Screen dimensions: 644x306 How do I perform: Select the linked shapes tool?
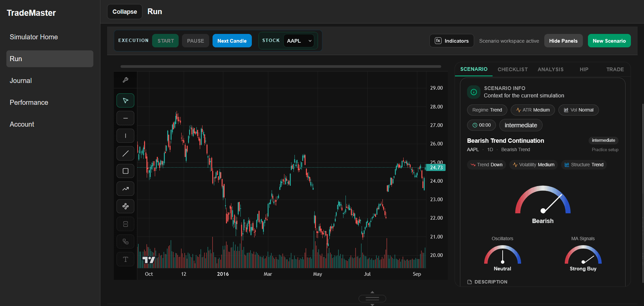coord(126,242)
